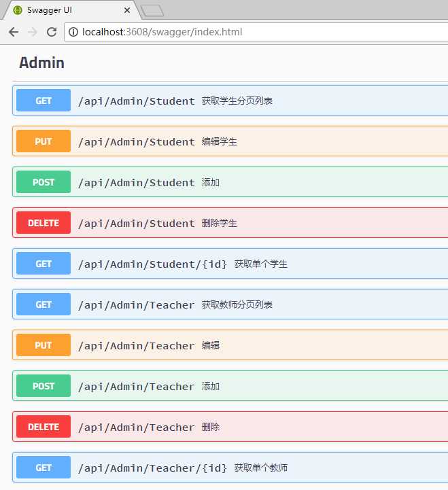Expand GET /api/Admin/Teacher path text
This screenshot has height=490, width=448.
[137, 305]
